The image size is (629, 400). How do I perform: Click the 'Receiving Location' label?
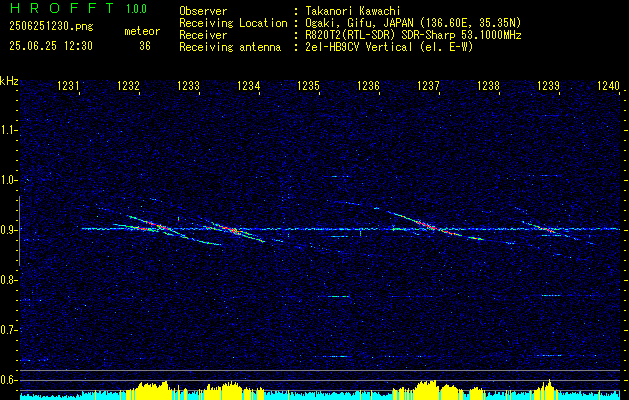tap(233, 23)
